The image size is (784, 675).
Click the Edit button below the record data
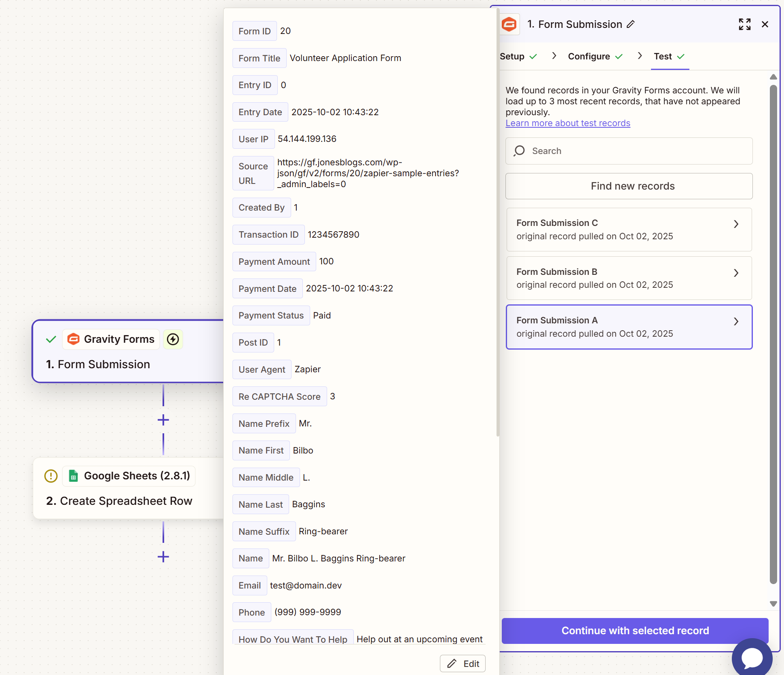463,663
